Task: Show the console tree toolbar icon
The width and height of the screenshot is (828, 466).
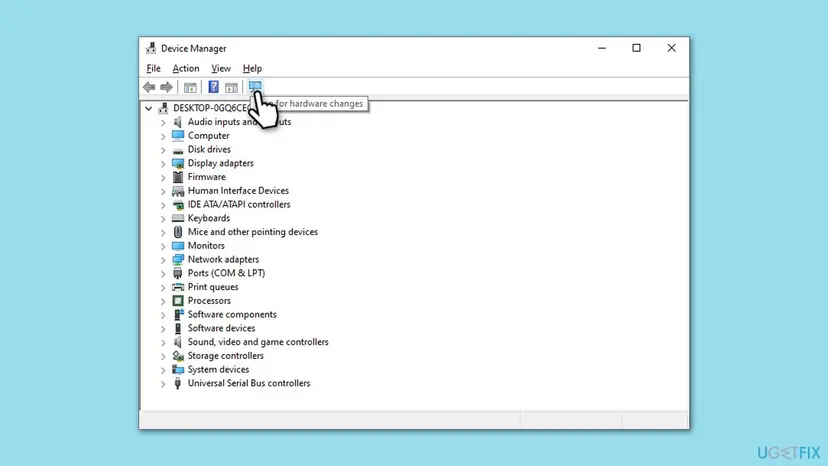Action: (x=190, y=87)
